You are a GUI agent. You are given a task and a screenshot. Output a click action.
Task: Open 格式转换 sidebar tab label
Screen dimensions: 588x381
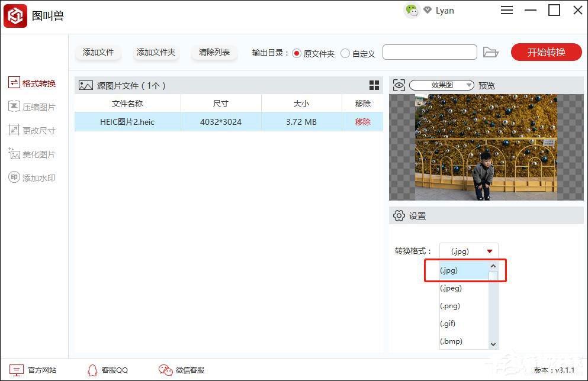[39, 83]
